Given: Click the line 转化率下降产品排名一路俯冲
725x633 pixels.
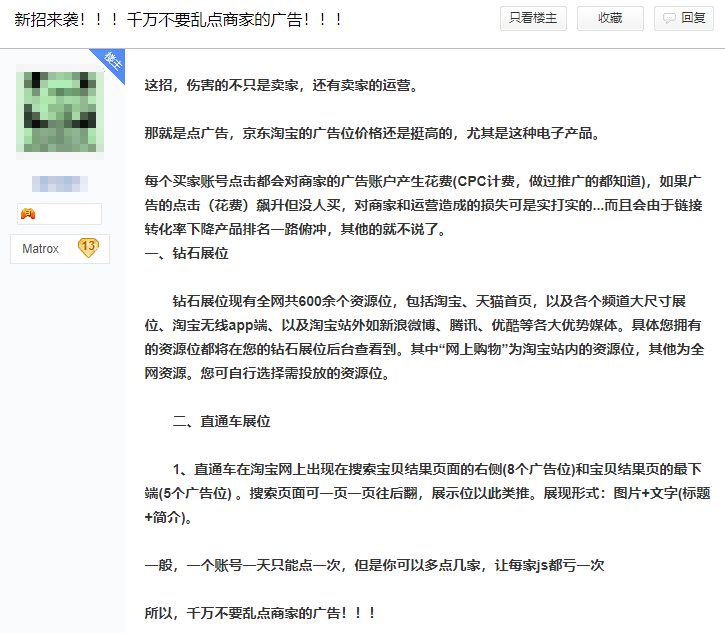Looking at the screenshot, I should [x=295, y=229].
